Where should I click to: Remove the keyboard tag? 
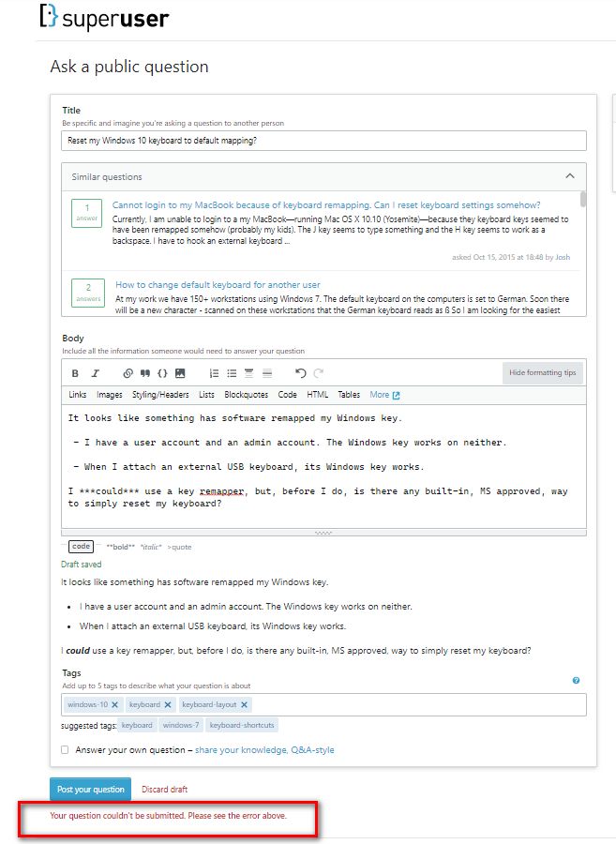pyautogui.click(x=168, y=704)
